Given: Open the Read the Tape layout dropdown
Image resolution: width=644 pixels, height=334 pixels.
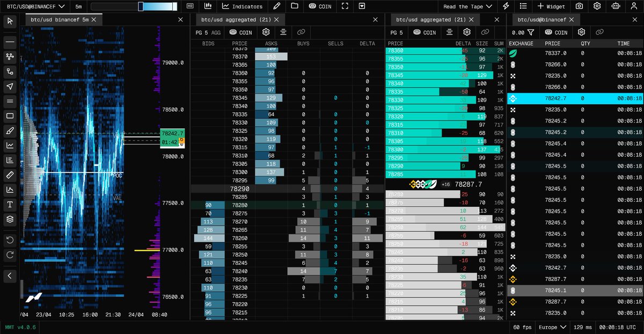Looking at the screenshot, I should pyautogui.click(x=468, y=6).
